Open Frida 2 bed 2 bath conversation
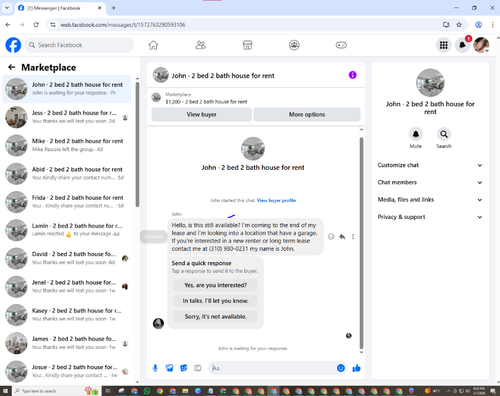 (67, 202)
